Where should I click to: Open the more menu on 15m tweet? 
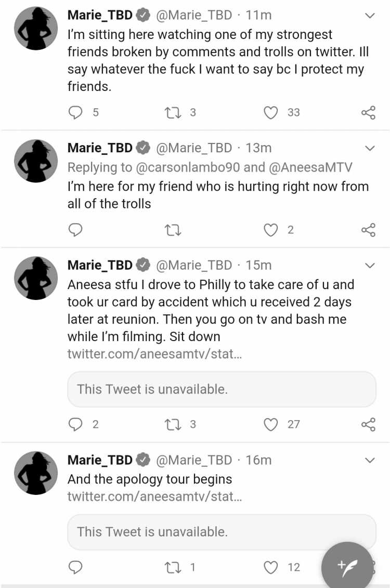coord(370,266)
